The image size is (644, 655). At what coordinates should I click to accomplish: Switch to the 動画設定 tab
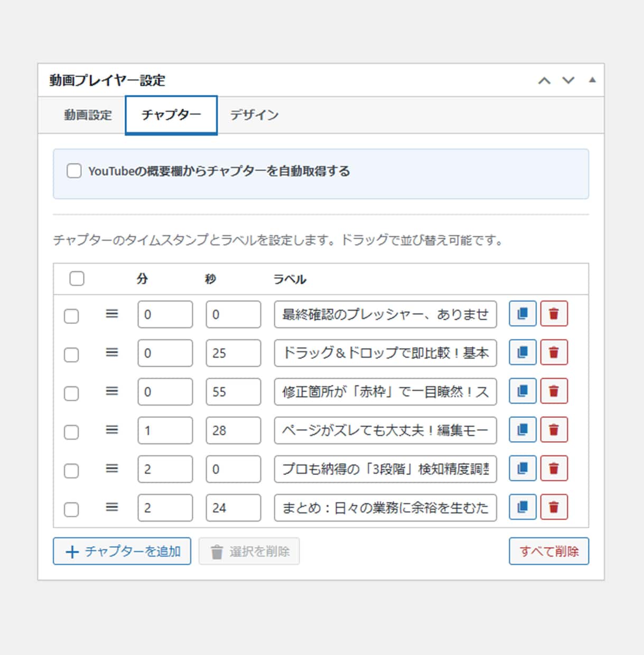[88, 115]
